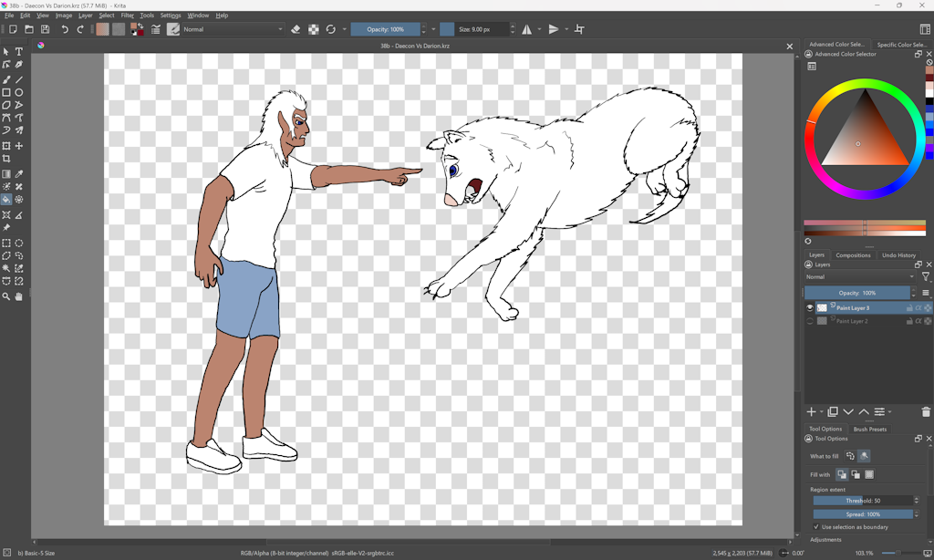The height and width of the screenshot is (560, 934).
Task: Select the Text tool in toolbox
Action: click(x=18, y=52)
